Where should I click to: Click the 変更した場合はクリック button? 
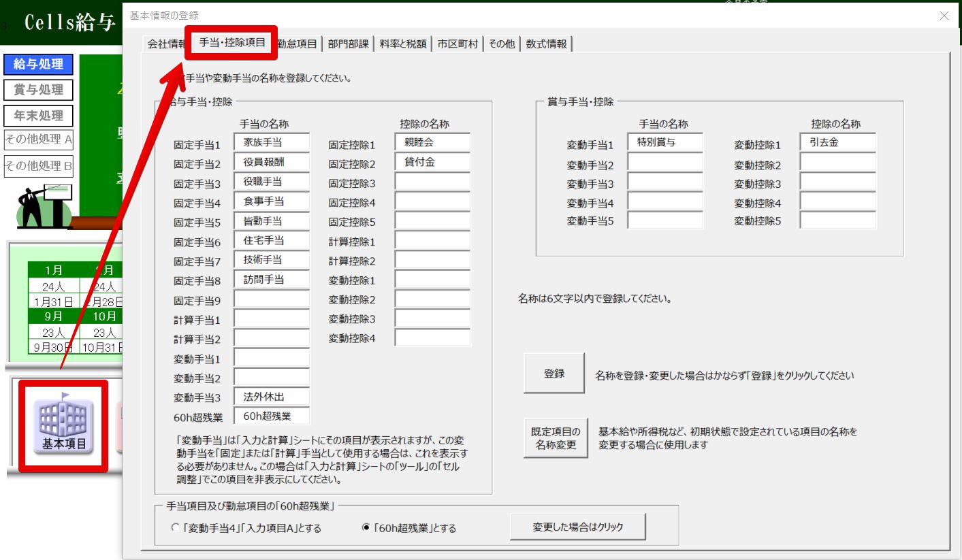click(577, 527)
